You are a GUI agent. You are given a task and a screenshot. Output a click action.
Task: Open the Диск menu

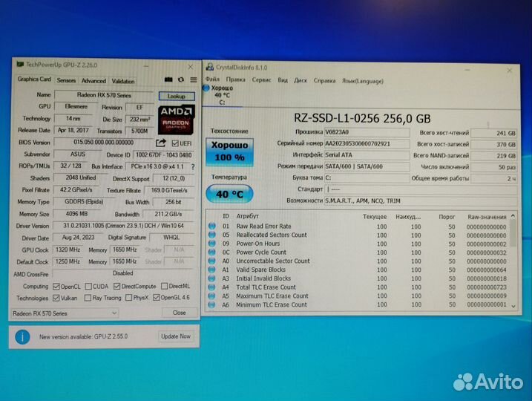pos(301,80)
